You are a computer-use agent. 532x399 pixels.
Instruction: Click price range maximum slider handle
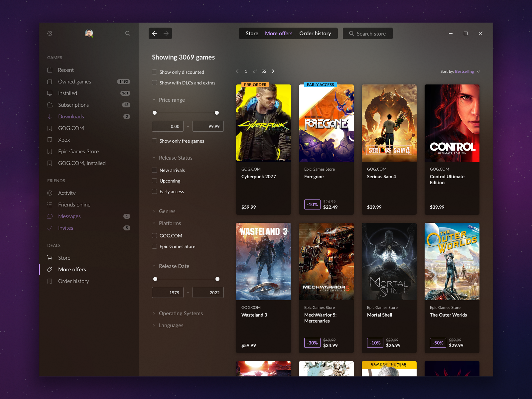coord(217,113)
